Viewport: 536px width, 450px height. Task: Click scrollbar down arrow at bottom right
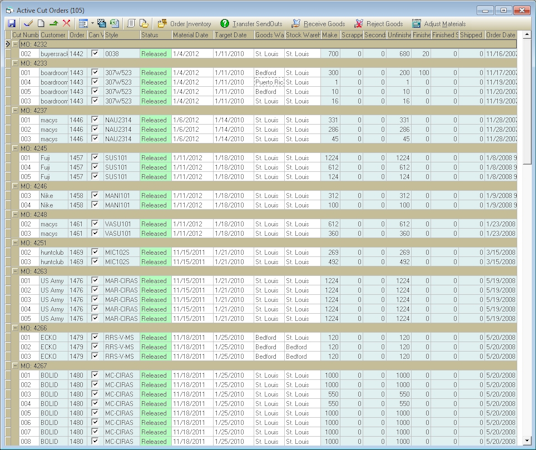(526, 441)
